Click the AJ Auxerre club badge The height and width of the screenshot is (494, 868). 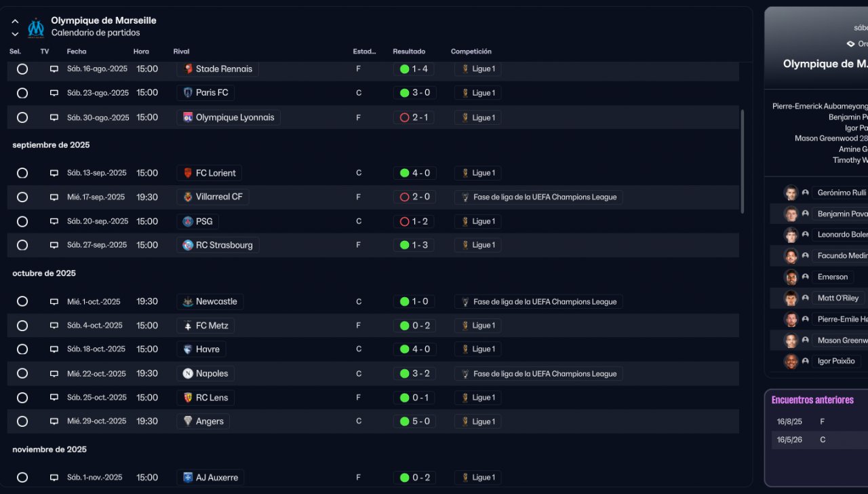(x=188, y=478)
